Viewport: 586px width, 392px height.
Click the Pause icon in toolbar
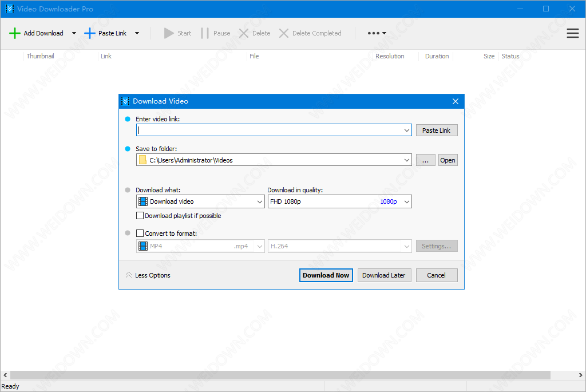(x=204, y=33)
